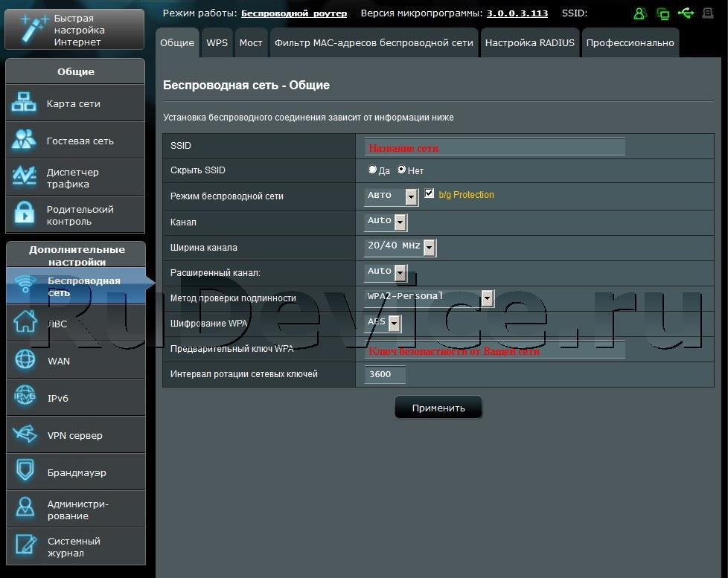Click the VPN server arrows icon

tap(25, 434)
